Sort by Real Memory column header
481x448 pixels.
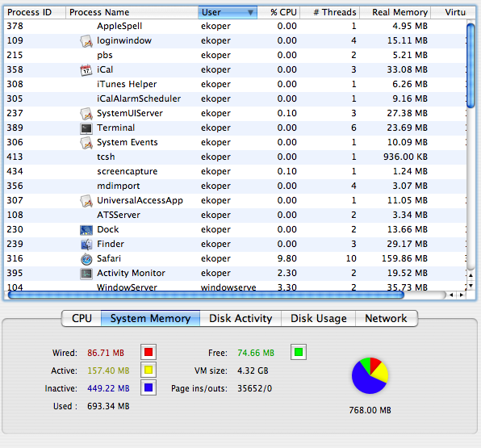(x=395, y=12)
